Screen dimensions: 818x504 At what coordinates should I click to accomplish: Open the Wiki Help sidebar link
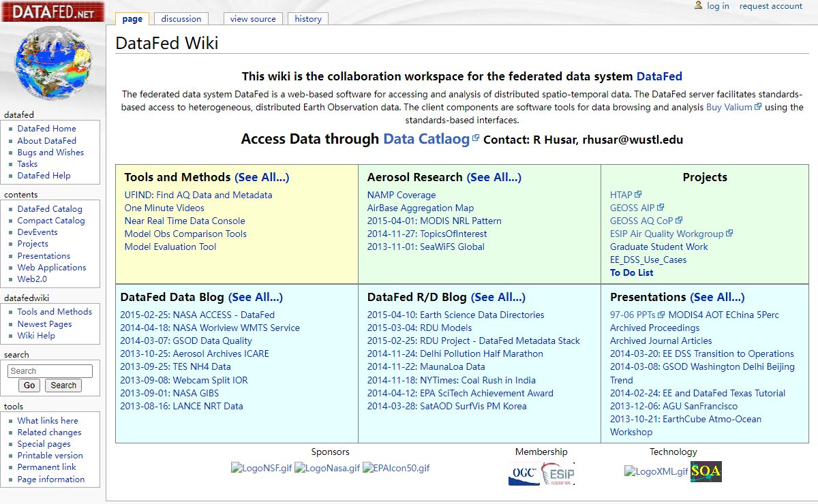pos(36,336)
